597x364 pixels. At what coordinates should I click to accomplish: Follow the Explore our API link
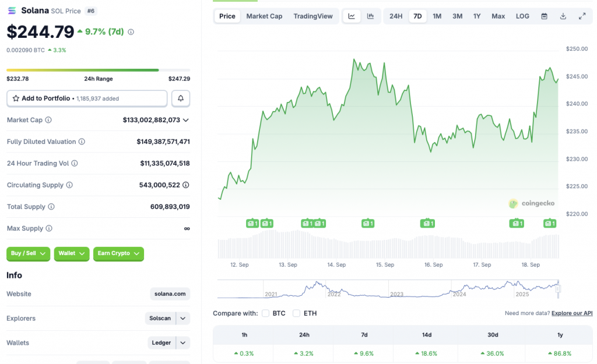point(572,313)
